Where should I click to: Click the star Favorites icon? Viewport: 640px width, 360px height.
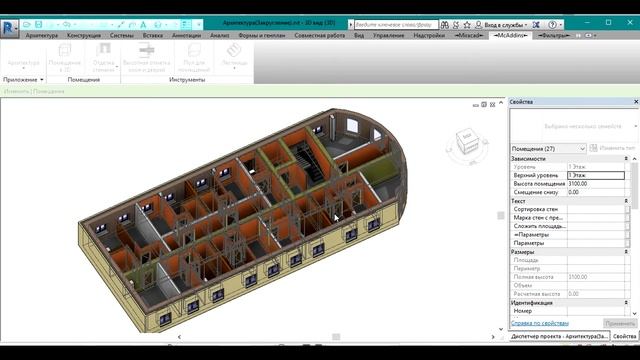[467, 25]
